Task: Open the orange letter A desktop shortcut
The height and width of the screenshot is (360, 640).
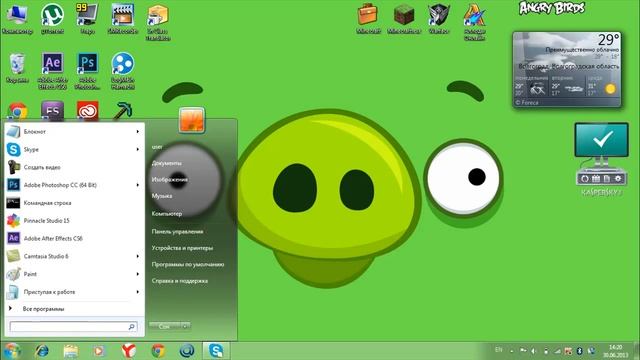Action: 474,22
